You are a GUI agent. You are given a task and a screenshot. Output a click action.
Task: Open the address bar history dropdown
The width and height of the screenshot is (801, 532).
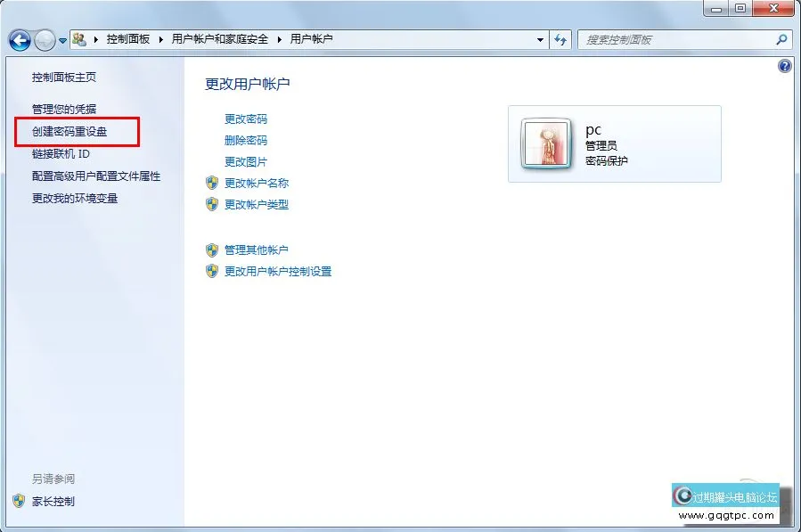540,39
